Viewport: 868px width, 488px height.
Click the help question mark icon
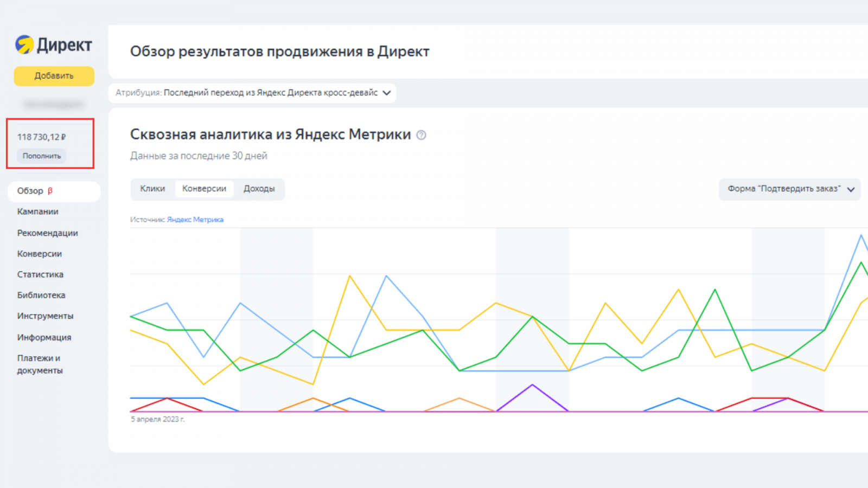pos(421,135)
